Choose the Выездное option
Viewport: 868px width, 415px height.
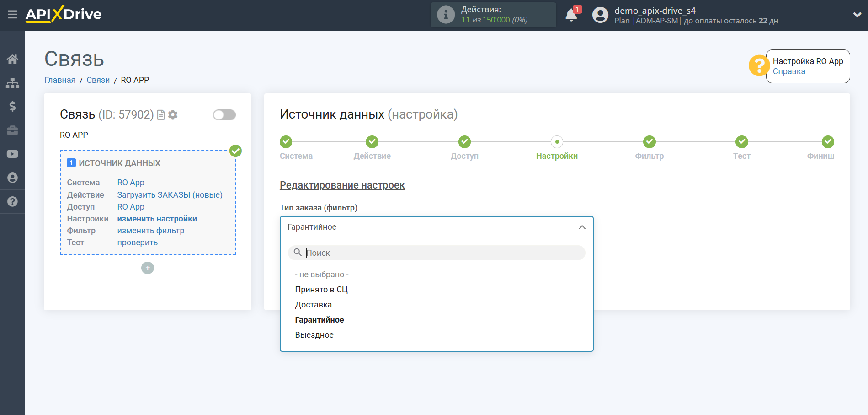[x=314, y=335]
